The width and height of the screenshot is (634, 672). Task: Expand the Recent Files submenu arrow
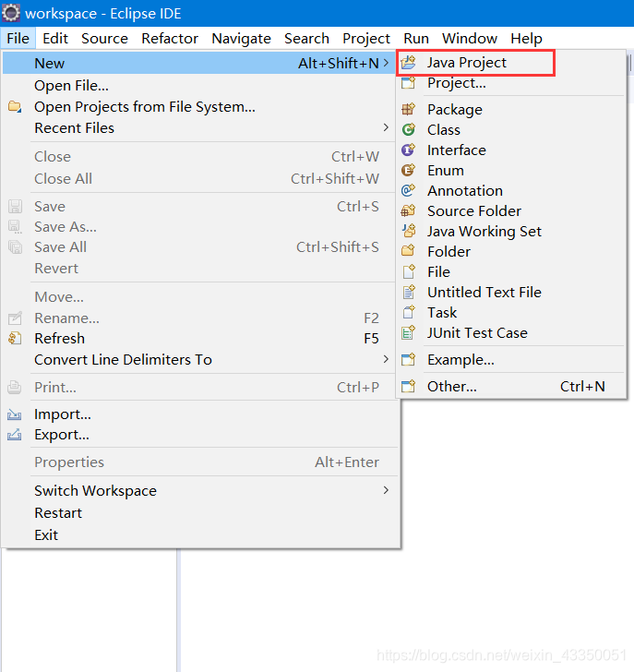[386, 127]
